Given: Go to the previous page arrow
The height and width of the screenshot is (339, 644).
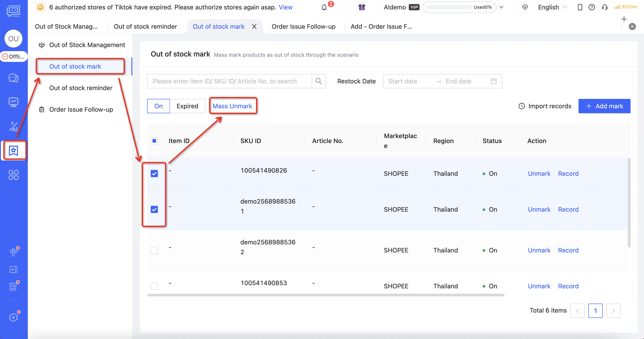Looking at the screenshot, I should tap(577, 311).
